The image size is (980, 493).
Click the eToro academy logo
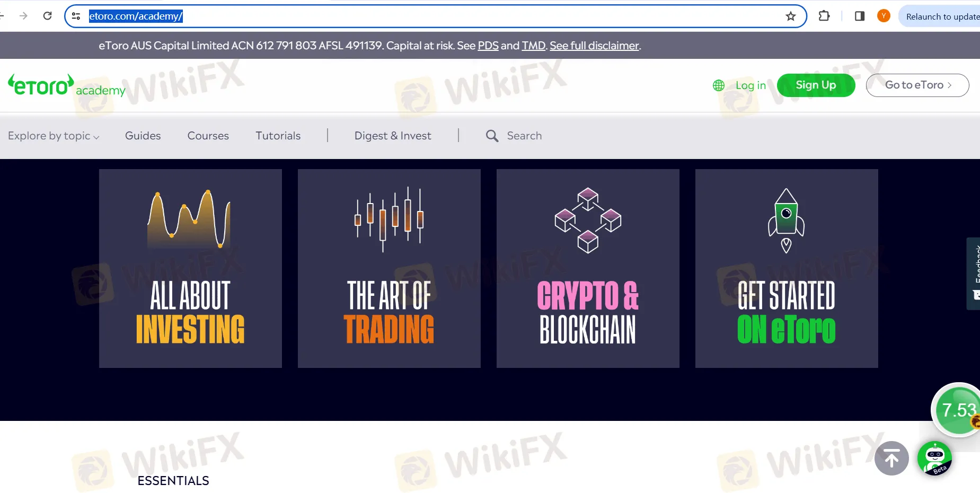[67, 86]
